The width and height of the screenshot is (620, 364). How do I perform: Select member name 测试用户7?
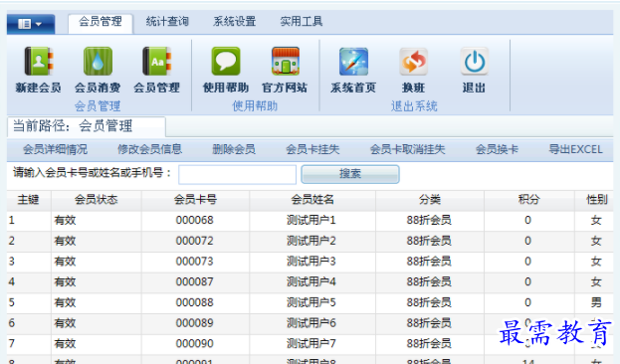[x=311, y=344]
